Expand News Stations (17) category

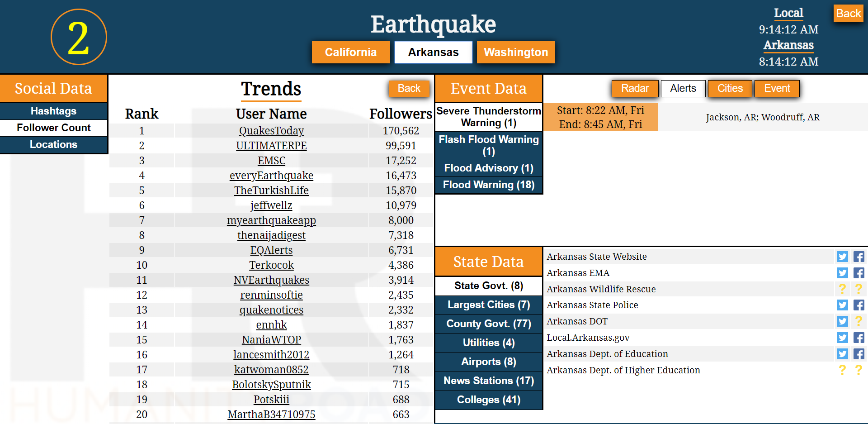pyautogui.click(x=488, y=381)
